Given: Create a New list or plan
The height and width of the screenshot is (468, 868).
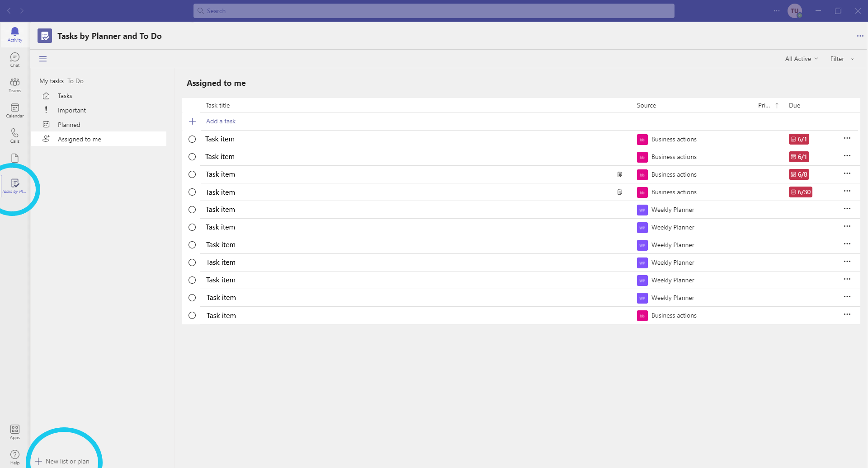Looking at the screenshot, I should [x=64, y=461].
